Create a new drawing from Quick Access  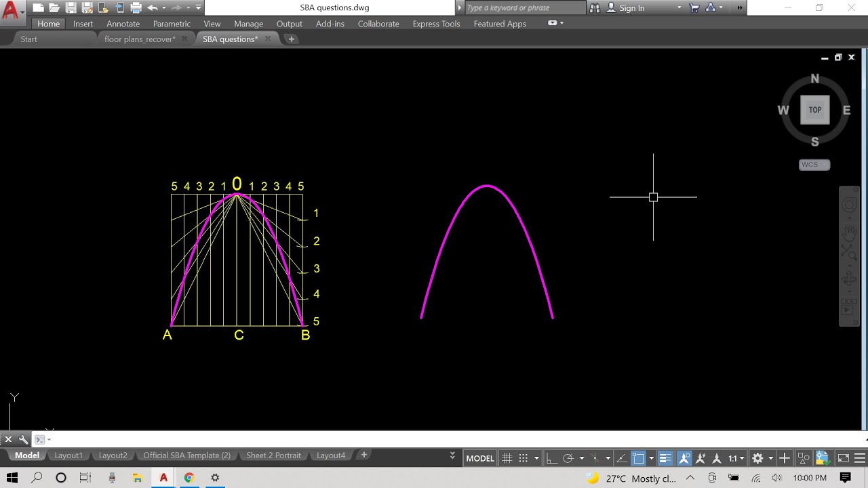click(38, 8)
